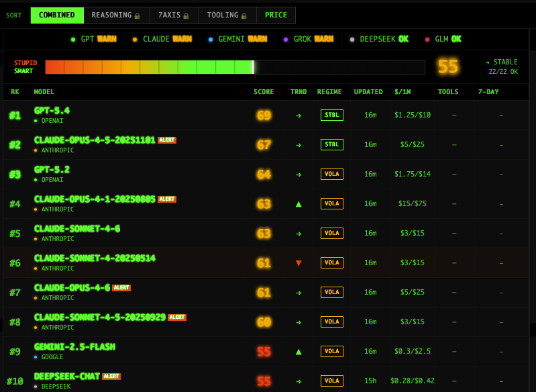Open the CLAUDE-SONNET-4-20250514 model entry
The width and height of the screenshot is (536, 392).
pos(95,258)
